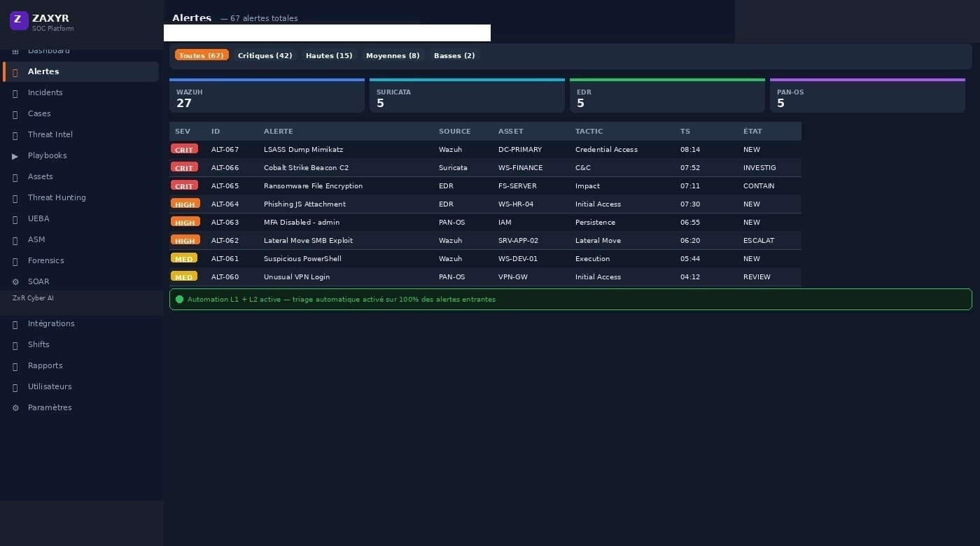Click the REVIEW state of ALT-060
The width and height of the screenshot is (980, 546).
click(x=757, y=277)
